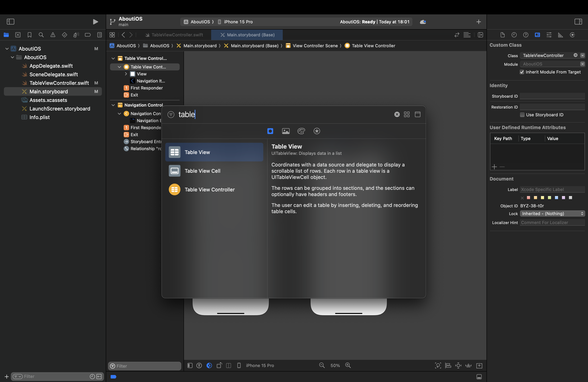
Task: Click zoom in magnifier on canvas
Action: [x=348, y=365]
